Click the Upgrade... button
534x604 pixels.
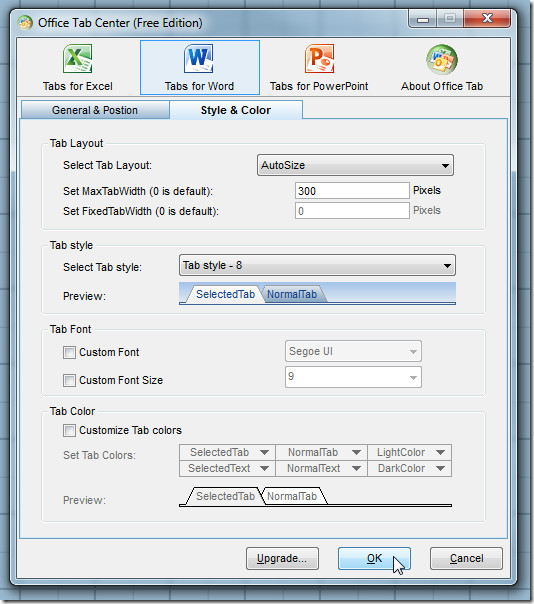[x=282, y=558]
